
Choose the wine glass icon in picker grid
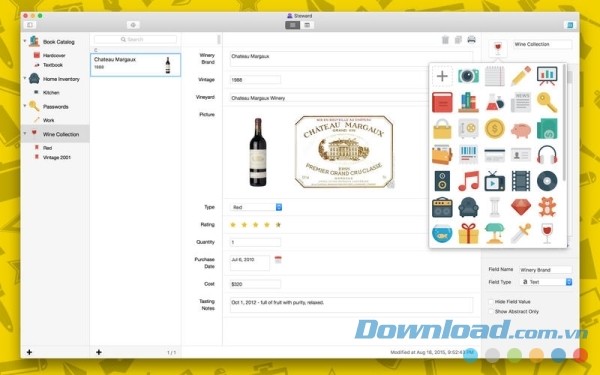[x=547, y=233]
